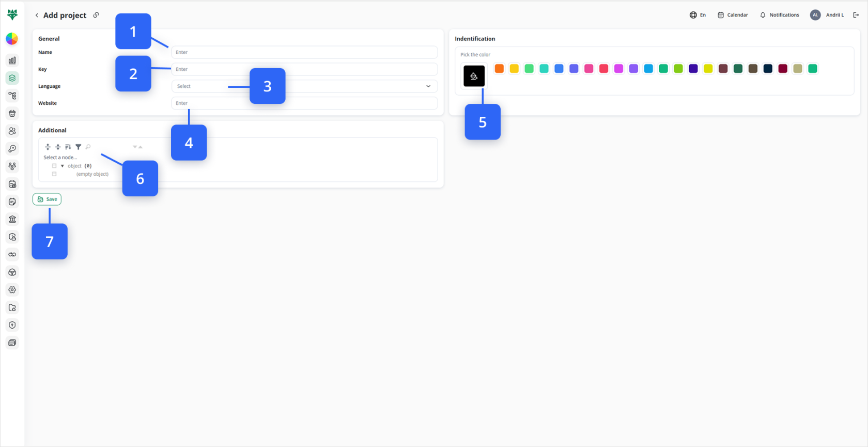The width and height of the screenshot is (868, 447).
Task: Pick the lime green color swatch
Action: pyautogui.click(x=678, y=69)
